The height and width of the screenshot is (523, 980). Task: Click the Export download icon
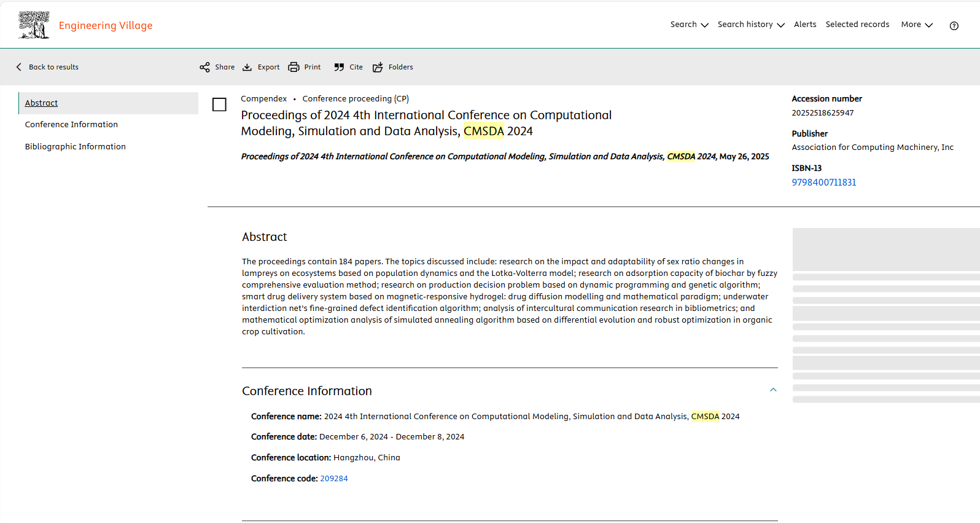pos(247,67)
